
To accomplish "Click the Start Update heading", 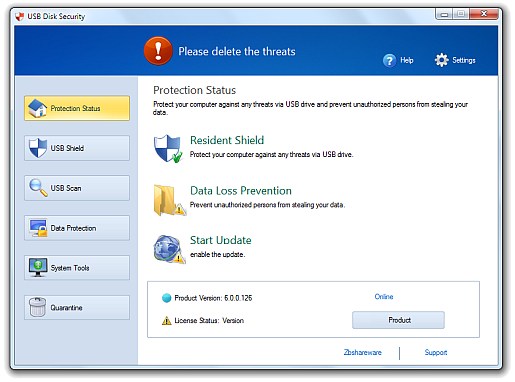I will [221, 240].
